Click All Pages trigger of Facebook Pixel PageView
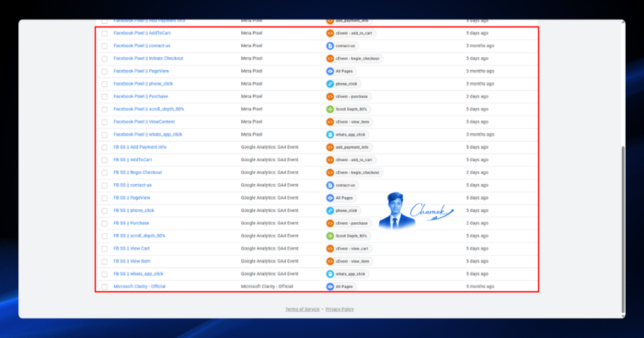This screenshot has width=644, height=338. point(341,71)
